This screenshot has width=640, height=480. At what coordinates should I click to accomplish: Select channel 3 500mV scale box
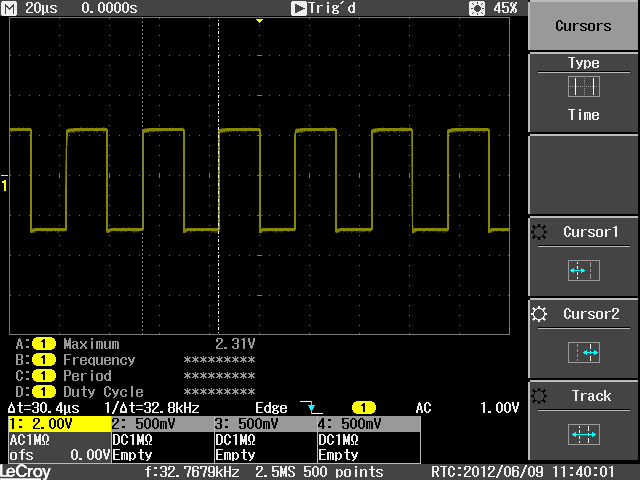[266, 424]
